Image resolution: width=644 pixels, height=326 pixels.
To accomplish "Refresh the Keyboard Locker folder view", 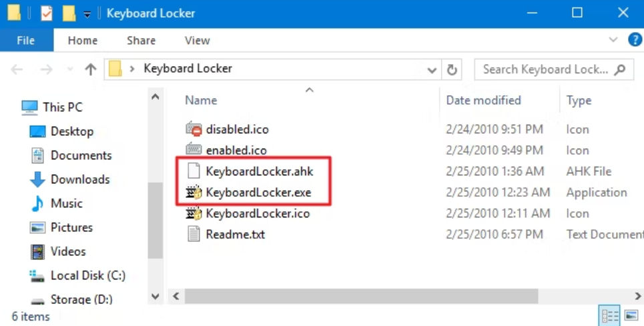I will (452, 69).
